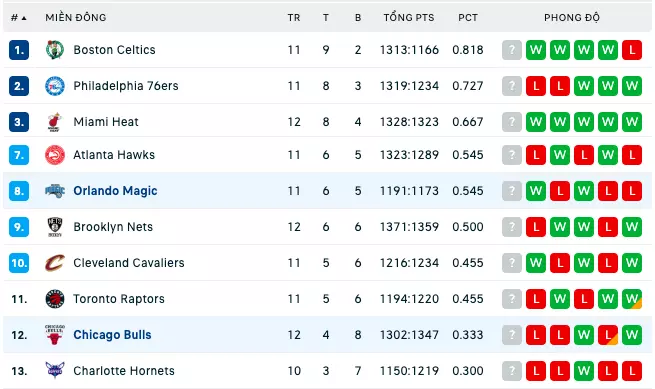Sort the table by the # rank column
Viewport: 655px width, 389px height.
[18, 18]
